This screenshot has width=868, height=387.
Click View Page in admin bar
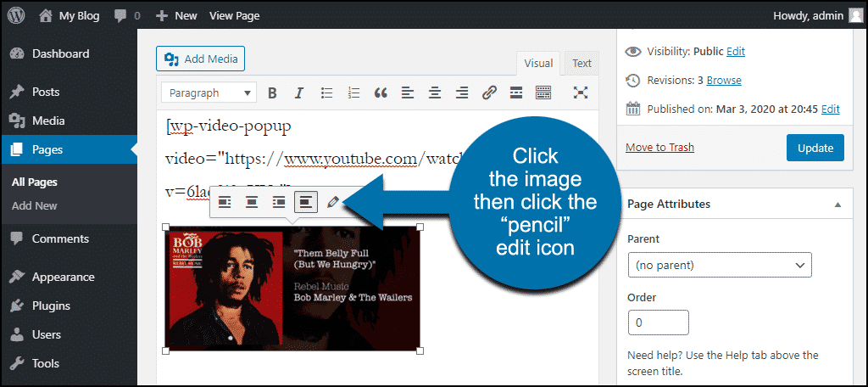234,16
